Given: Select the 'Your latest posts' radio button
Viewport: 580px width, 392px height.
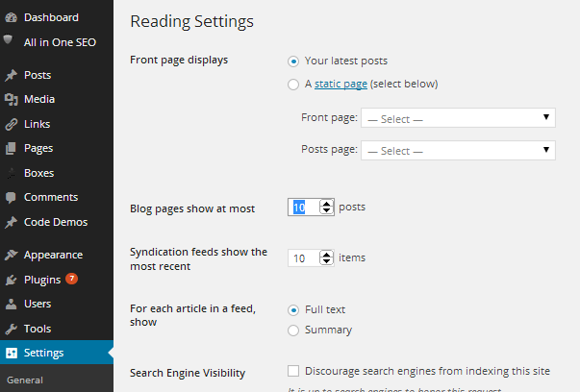Looking at the screenshot, I should click(293, 61).
